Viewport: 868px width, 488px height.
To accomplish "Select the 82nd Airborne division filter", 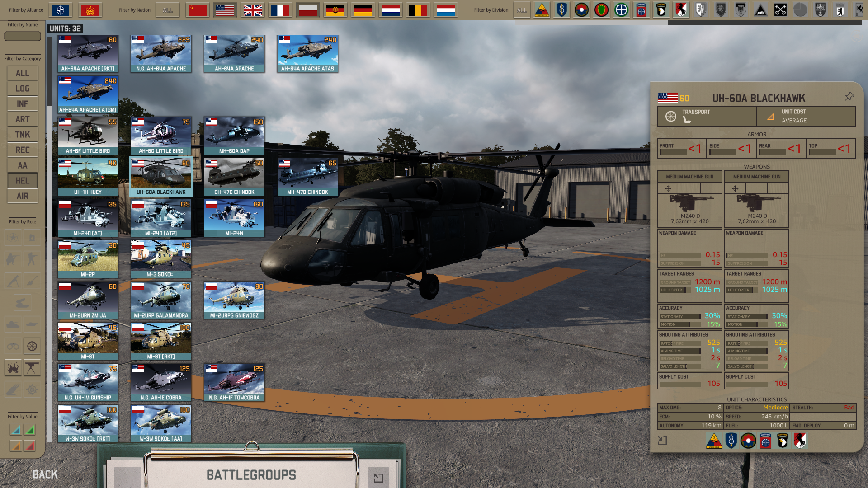I will point(642,10).
